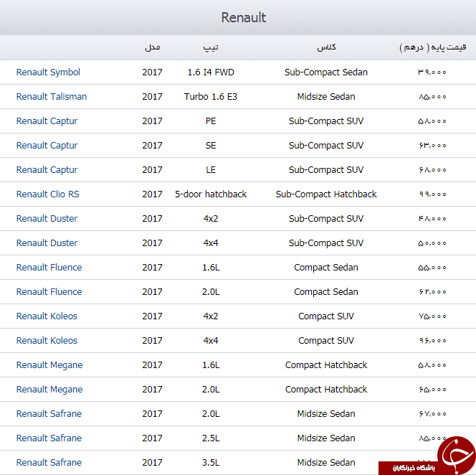Open the Renault Safrane 3.5L row link

pos(49,463)
